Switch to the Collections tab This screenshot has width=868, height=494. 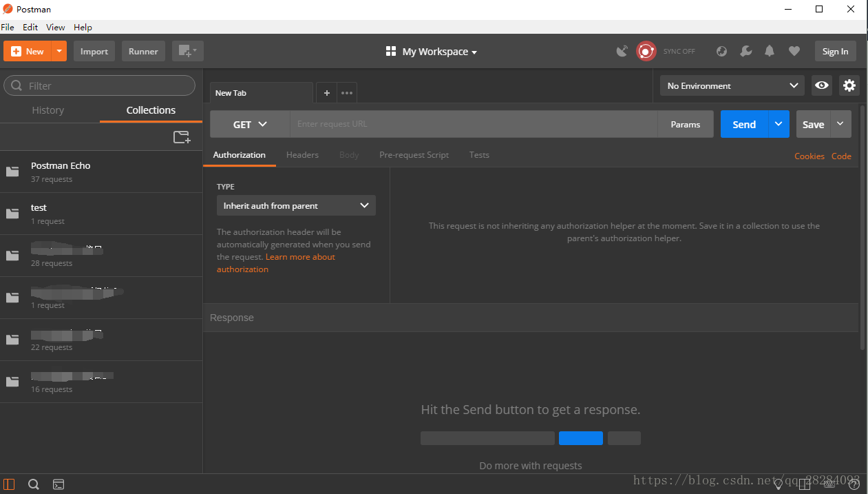151,110
